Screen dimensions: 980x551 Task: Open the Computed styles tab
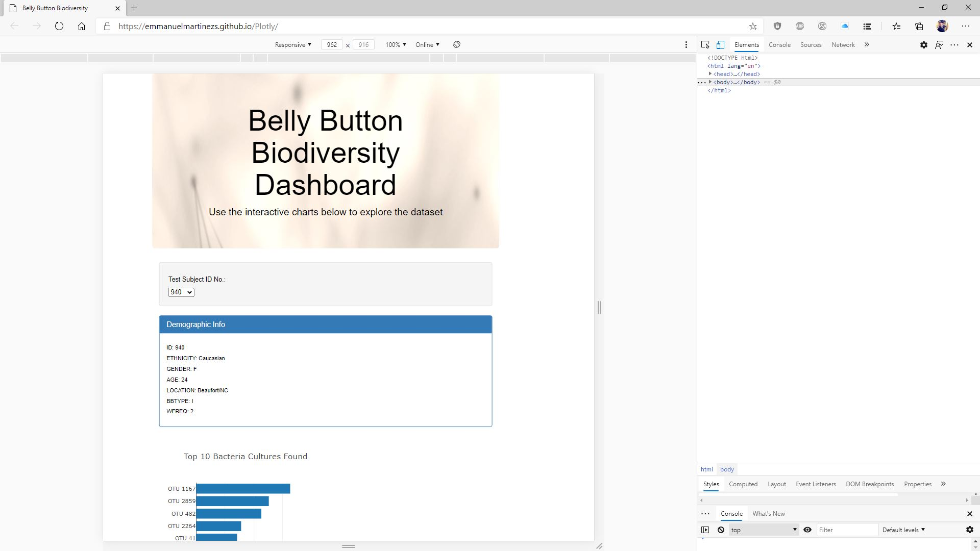[x=743, y=484]
